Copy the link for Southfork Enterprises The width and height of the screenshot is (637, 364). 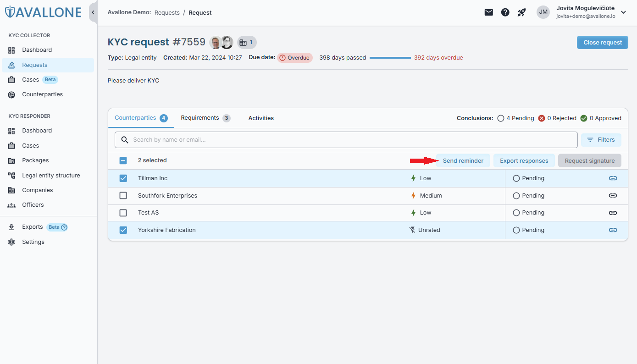pyautogui.click(x=613, y=196)
